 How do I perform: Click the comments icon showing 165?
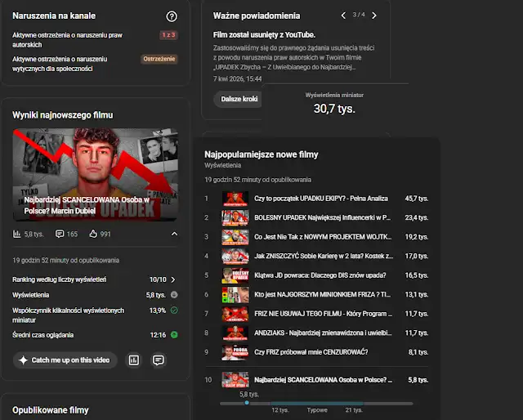[60, 234]
